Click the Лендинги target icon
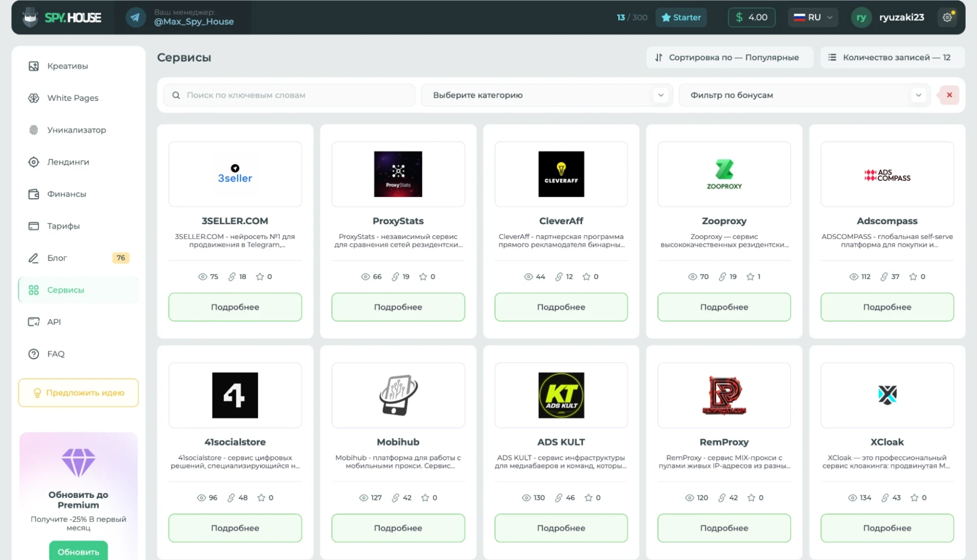 tap(34, 162)
